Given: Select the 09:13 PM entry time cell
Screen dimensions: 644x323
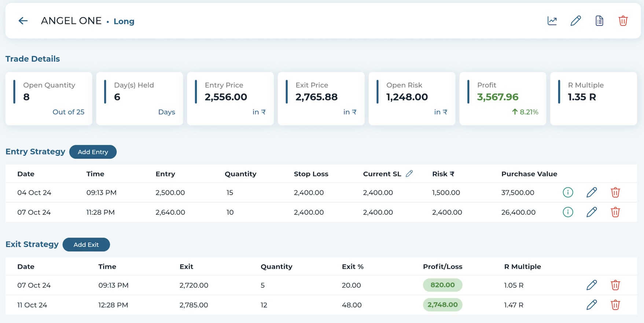Looking at the screenshot, I should (x=102, y=192).
